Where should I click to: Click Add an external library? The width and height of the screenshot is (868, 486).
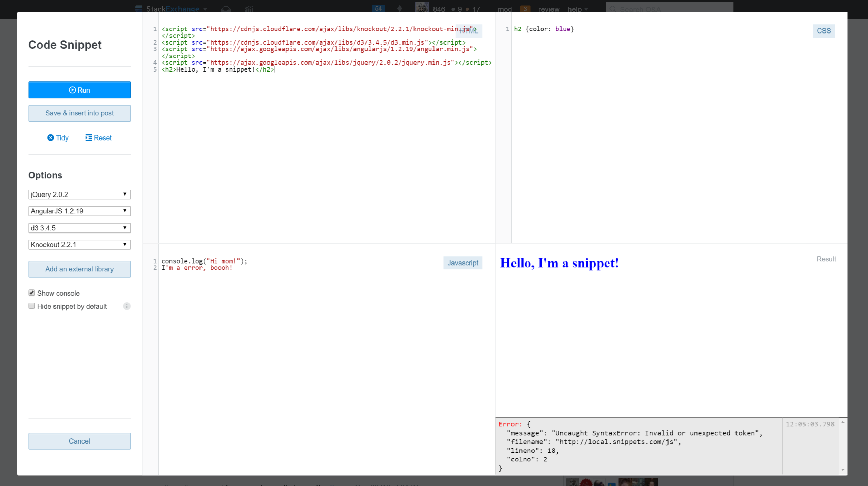pyautogui.click(x=79, y=269)
